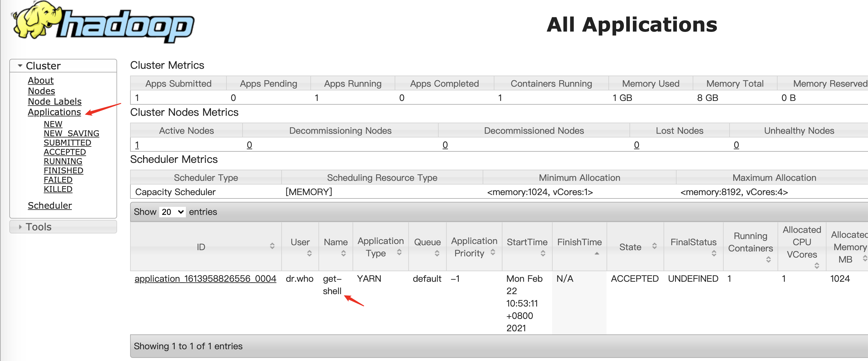Sort by FinishTime ascending arrow
This screenshot has height=361, width=868.
(x=596, y=253)
